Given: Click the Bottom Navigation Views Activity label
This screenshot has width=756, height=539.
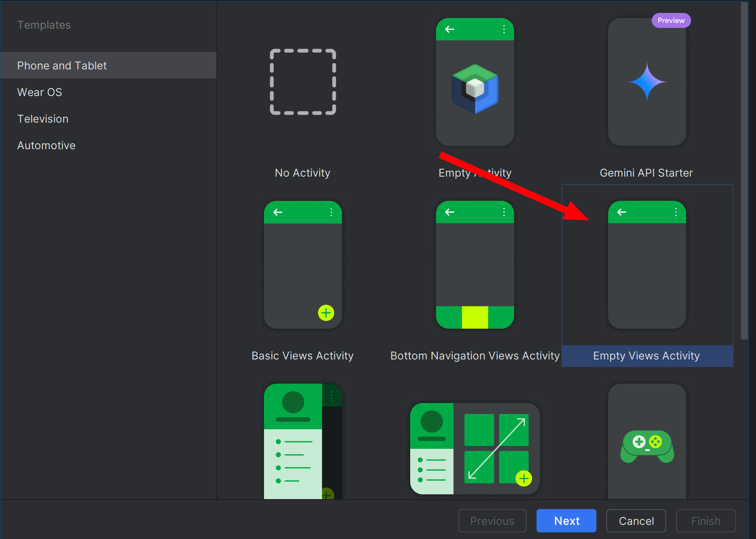Looking at the screenshot, I should [475, 356].
